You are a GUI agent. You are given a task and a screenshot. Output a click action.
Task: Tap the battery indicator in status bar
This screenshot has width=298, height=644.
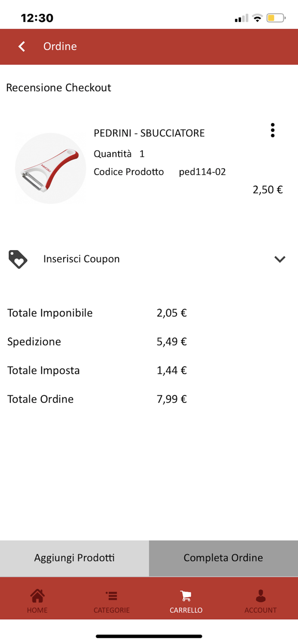(276, 18)
